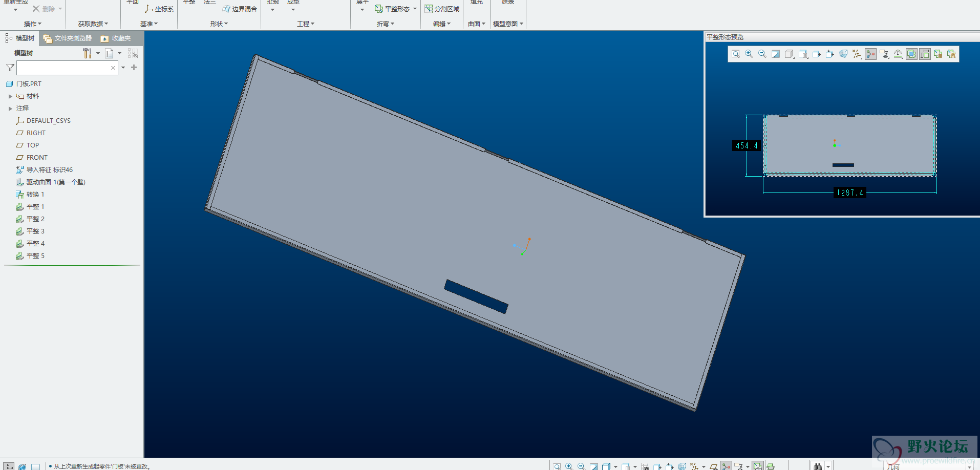
Task: Open the 收藏夹 tab
Action: (116, 38)
